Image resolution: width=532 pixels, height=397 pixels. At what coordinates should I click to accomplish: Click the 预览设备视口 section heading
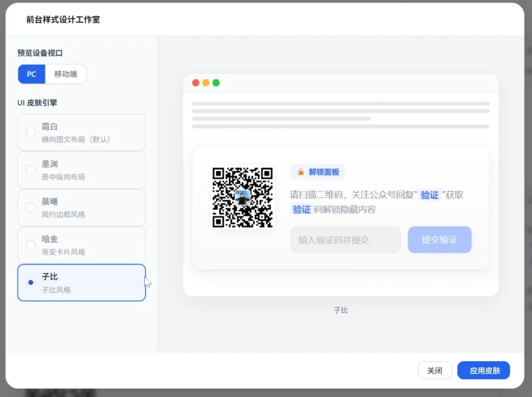click(x=40, y=53)
